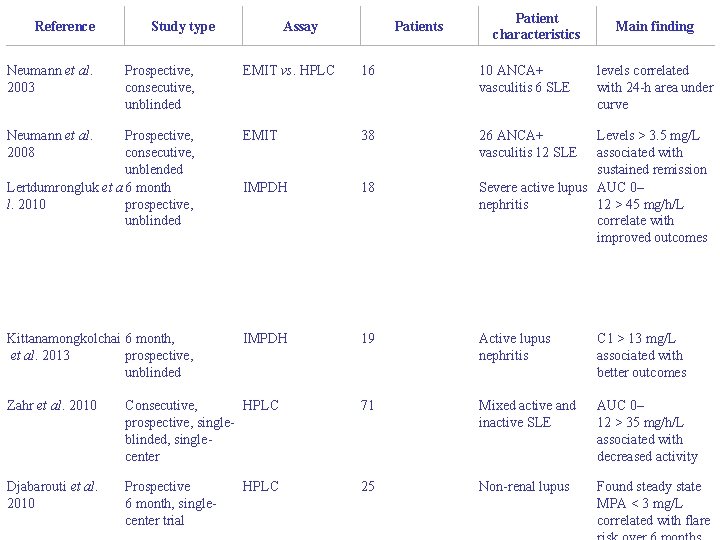Select the patient count 25 cell
Image resolution: width=720 pixels, height=540 pixels.
(368, 487)
